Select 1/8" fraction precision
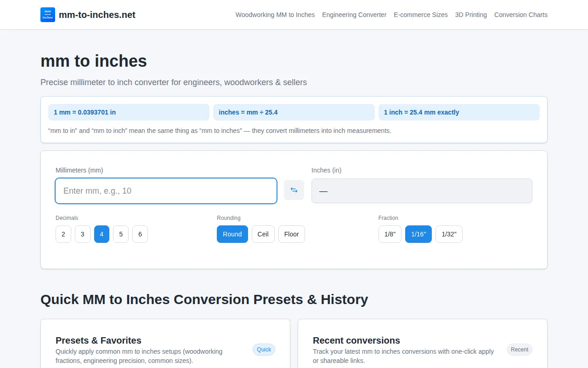This screenshot has width=588, height=368. click(x=390, y=234)
